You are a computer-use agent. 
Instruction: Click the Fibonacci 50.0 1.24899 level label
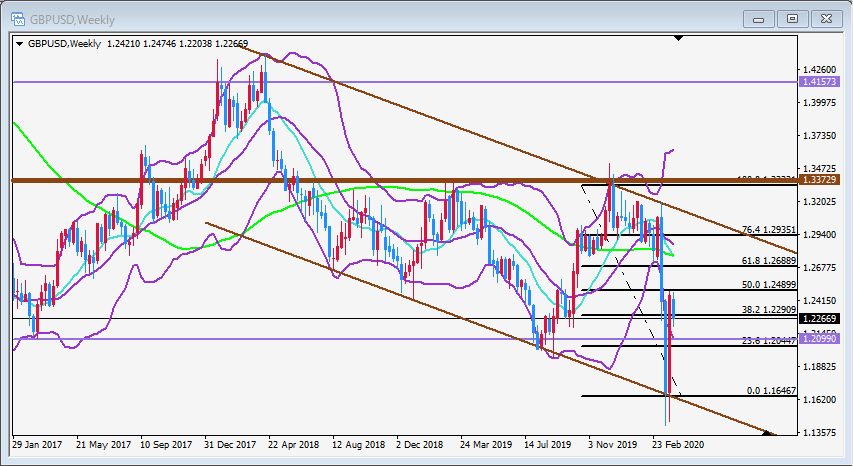pyautogui.click(x=769, y=284)
